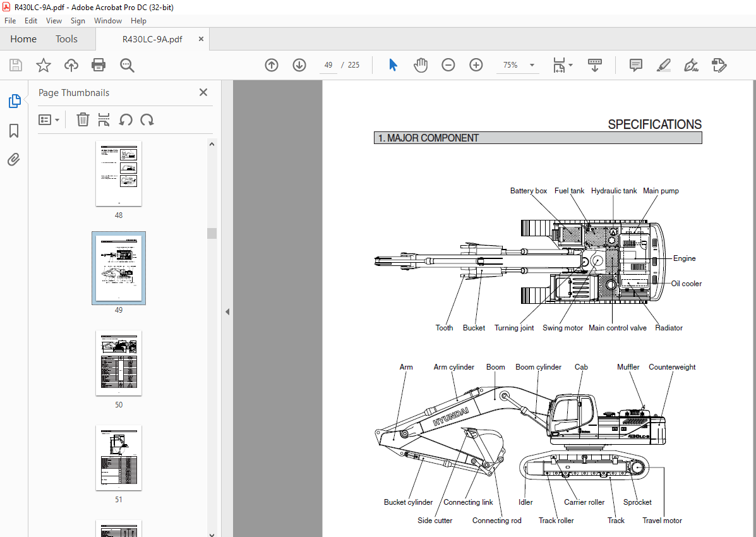This screenshot has width=756, height=537.
Task: Open the Attachments paperclip pane
Action: (x=14, y=159)
